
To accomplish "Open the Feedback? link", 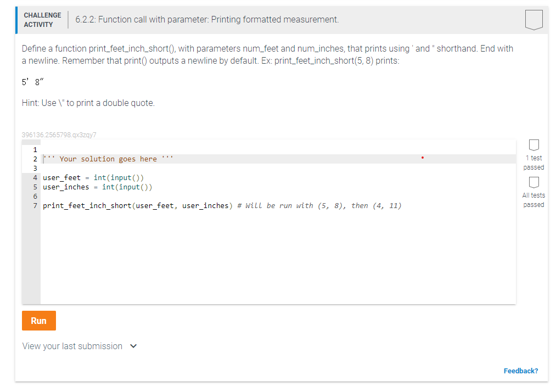I will [x=520, y=371].
